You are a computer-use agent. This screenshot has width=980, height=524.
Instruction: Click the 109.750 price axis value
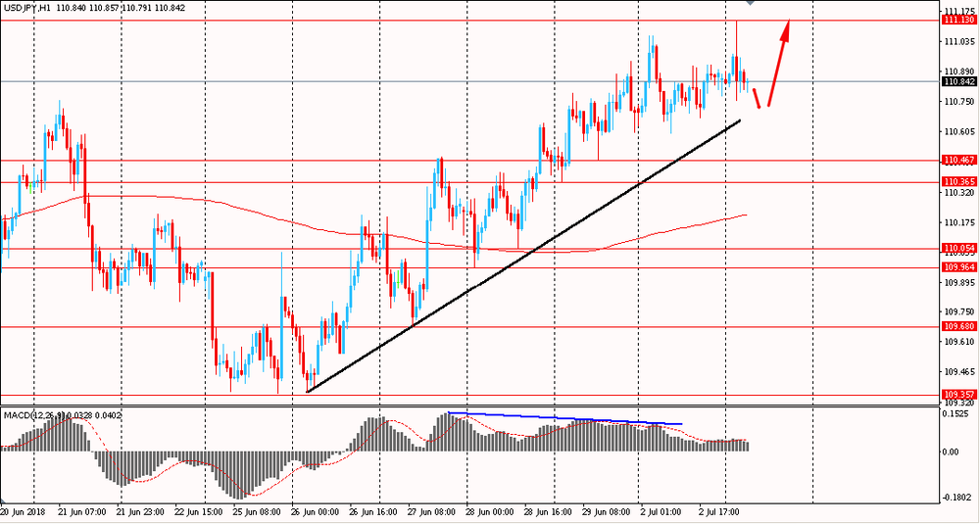point(960,312)
